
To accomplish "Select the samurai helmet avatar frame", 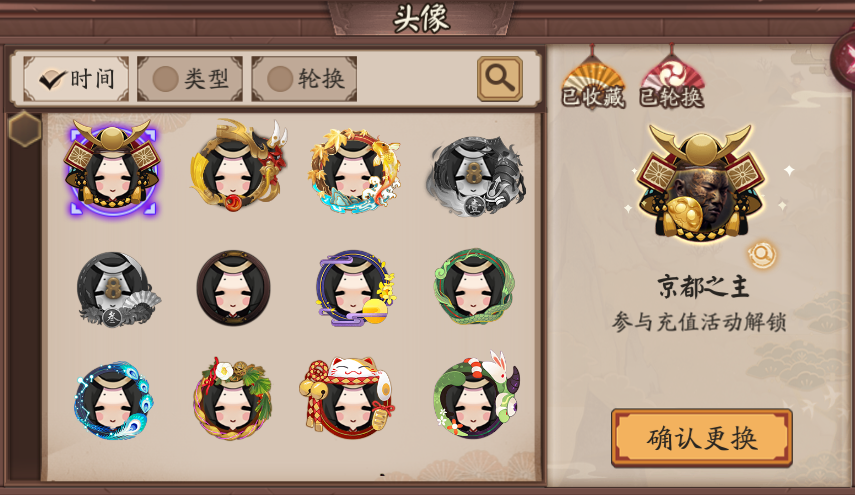I will [x=112, y=168].
